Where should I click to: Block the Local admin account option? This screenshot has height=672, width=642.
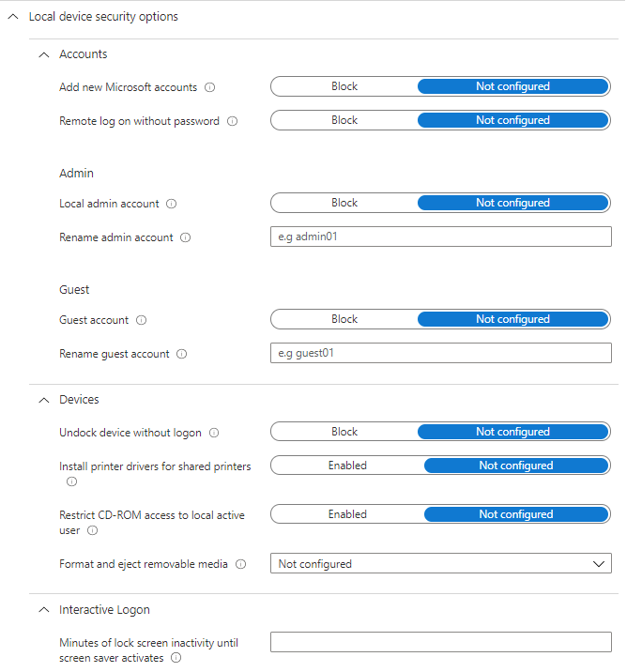(344, 203)
